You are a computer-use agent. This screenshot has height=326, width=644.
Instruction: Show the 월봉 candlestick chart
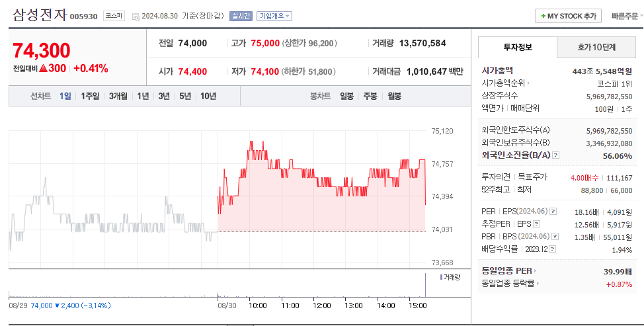(394, 96)
